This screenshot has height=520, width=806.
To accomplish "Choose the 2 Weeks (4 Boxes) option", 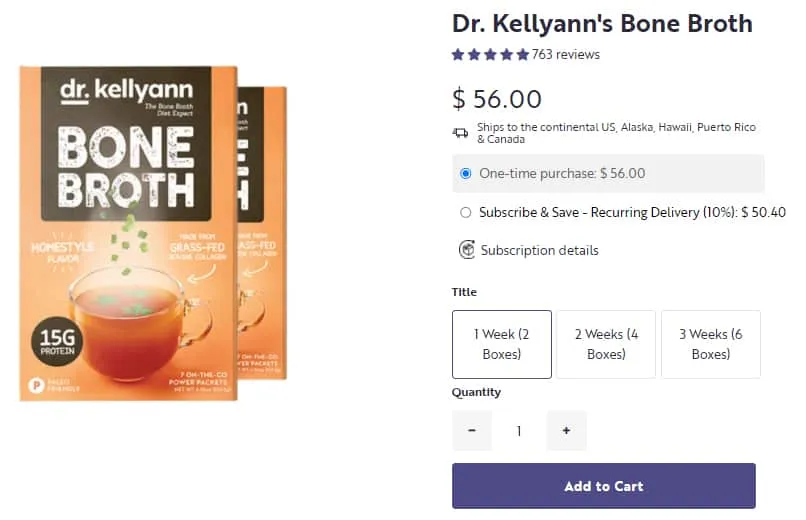I will (606, 344).
